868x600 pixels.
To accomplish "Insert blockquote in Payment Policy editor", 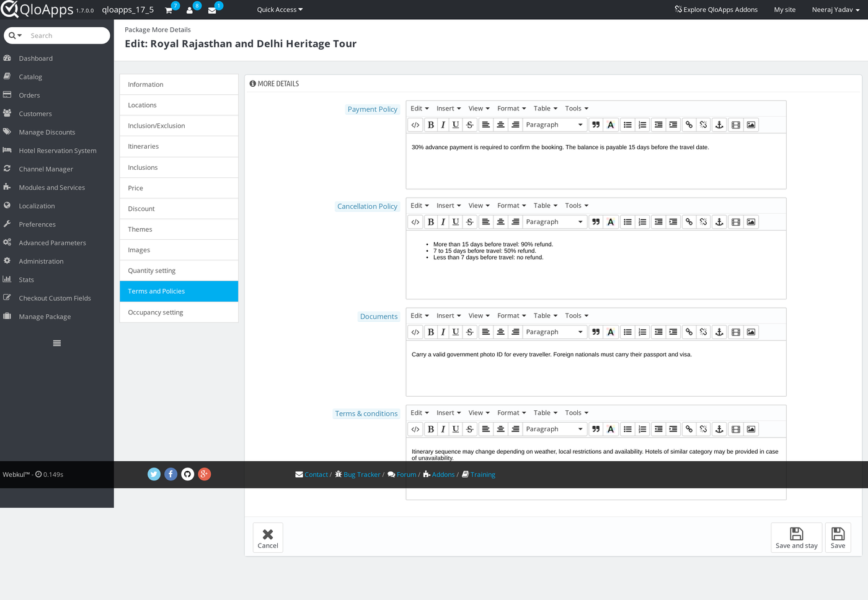I will click(x=596, y=125).
